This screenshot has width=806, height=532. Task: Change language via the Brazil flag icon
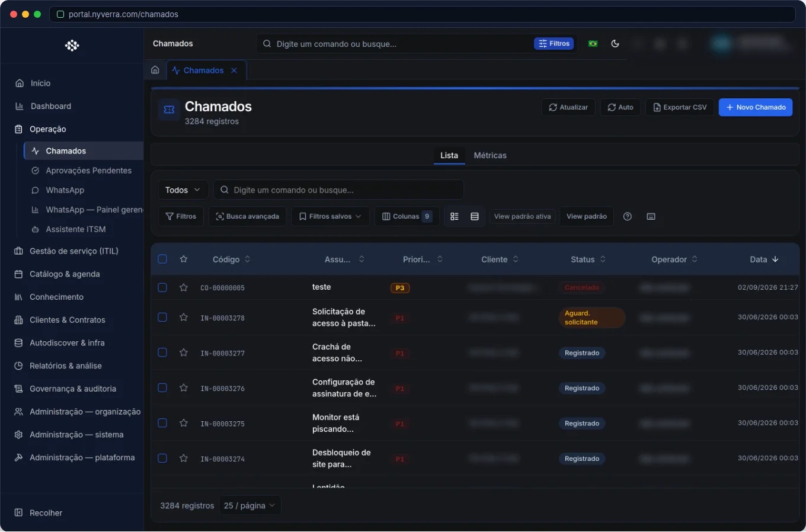pos(593,44)
